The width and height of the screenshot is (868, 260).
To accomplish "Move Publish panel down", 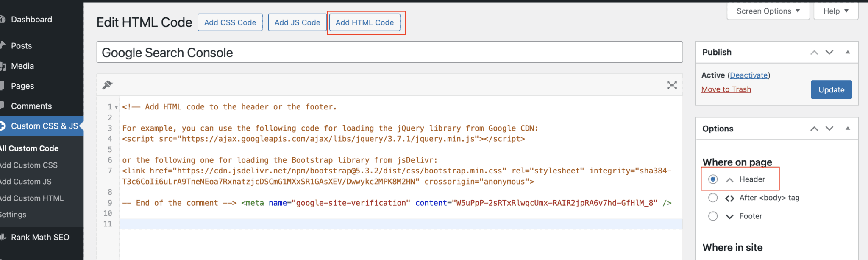I will [x=829, y=53].
